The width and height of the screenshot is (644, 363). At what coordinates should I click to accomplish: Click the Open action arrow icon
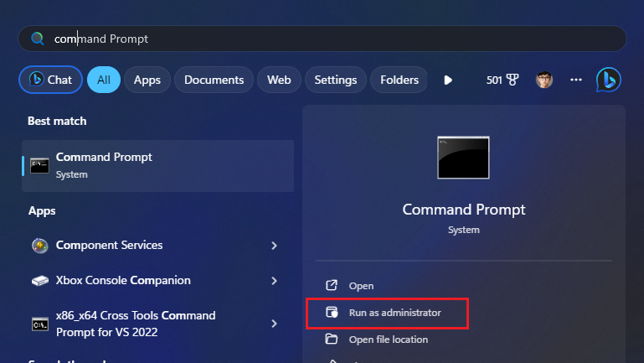point(332,285)
